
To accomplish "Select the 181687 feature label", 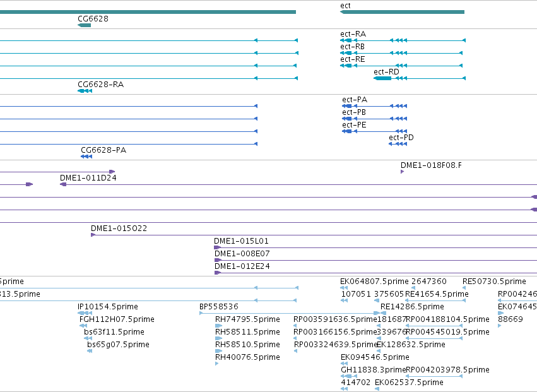I will [x=391, y=319].
